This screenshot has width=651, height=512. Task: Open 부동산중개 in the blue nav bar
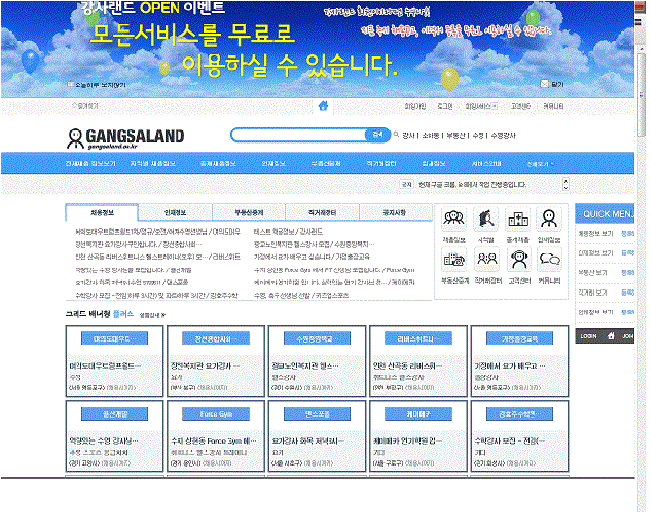click(x=326, y=164)
